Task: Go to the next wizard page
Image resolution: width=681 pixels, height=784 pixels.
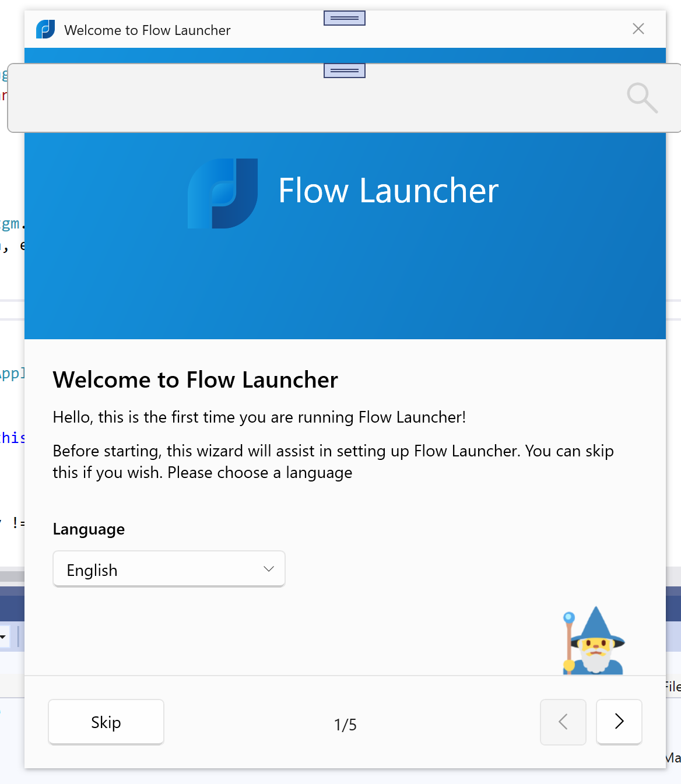Action: (x=619, y=722)
